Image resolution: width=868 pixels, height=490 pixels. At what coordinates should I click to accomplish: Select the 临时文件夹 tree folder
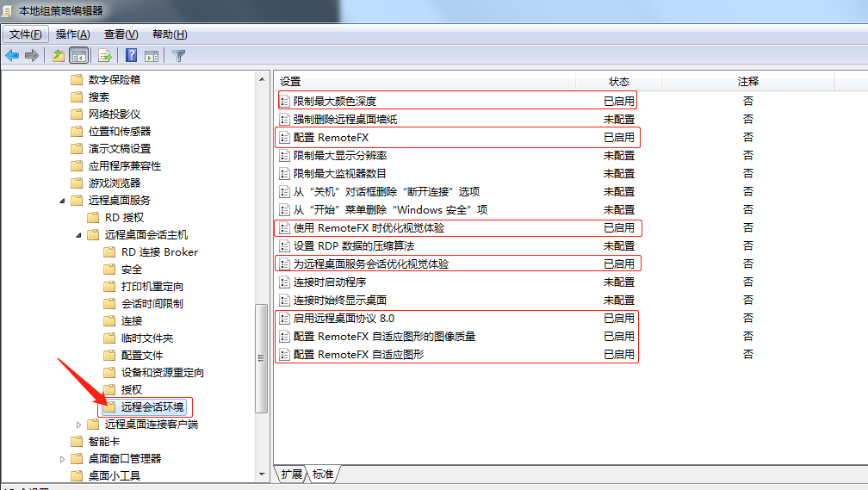coord(147,338)
